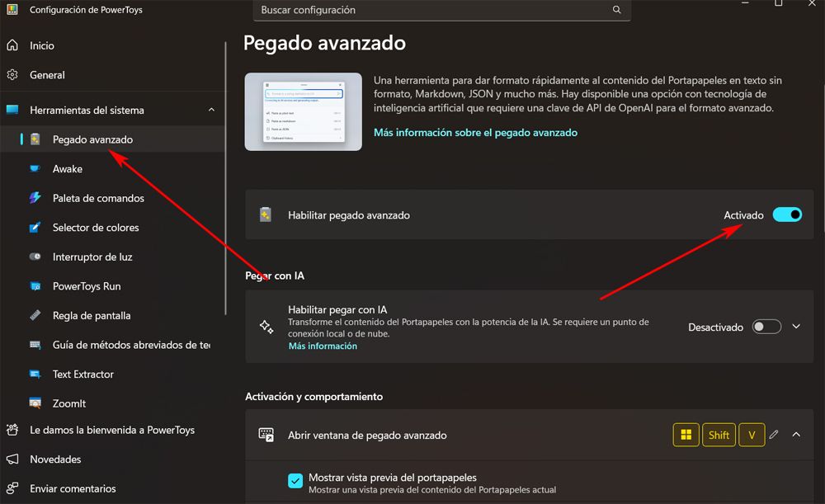Collapse the Herramientas del sistema section
This screenshot has width=825, height=504.
(x=211, y=109)
